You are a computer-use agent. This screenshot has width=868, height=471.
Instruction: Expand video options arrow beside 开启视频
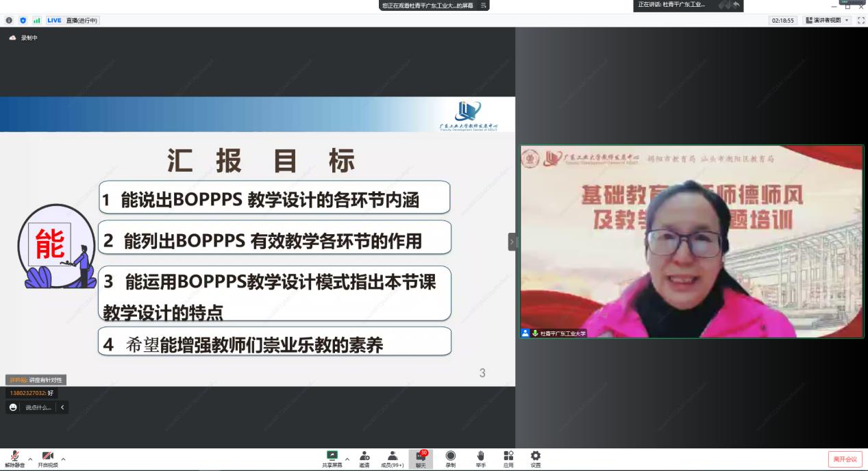(64, 459)
